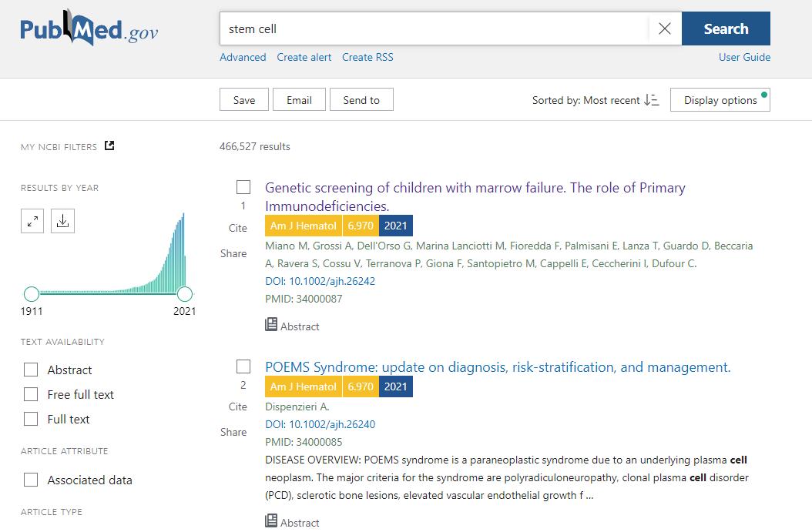This screenshot has height=532, width=812.
Task: Expand the results by year chart
Action: 32,222
